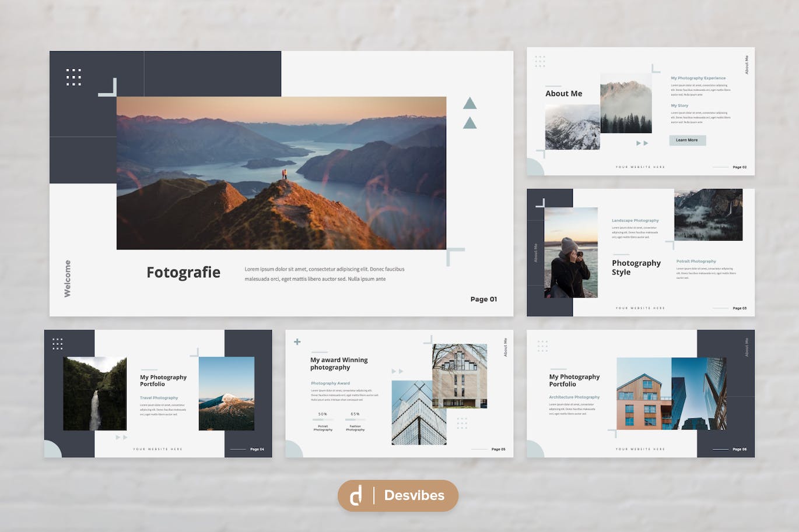The height and width of the screenshot is (532, 799).
Task: Click the My Story subheading
Action: (x=679, y=105)
